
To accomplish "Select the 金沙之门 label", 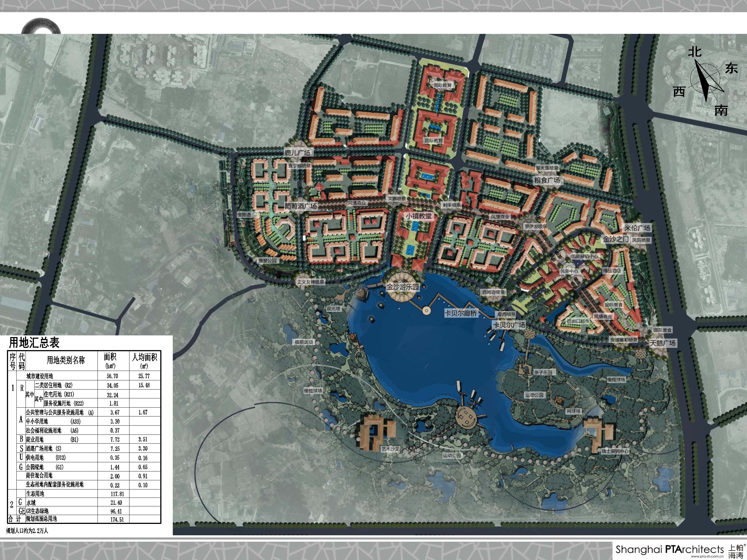I will click(616, 239).
